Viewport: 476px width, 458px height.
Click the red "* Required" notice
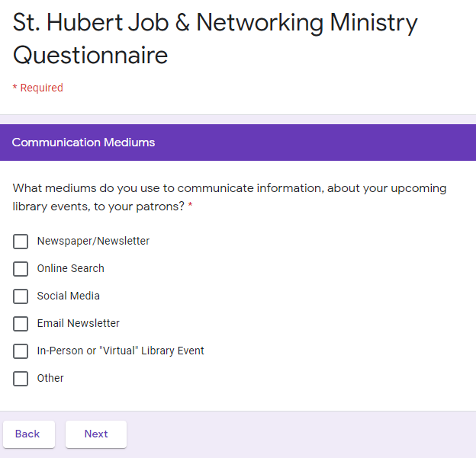click(38, 88)
